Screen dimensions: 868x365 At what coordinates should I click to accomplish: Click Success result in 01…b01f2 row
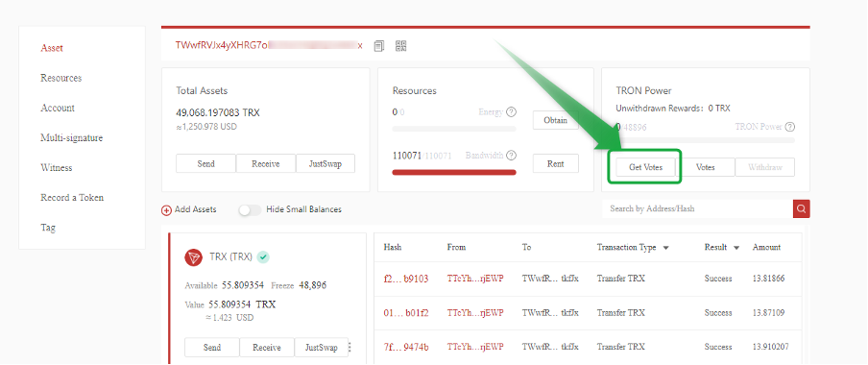pyautogui.click(x=718, y=313)
